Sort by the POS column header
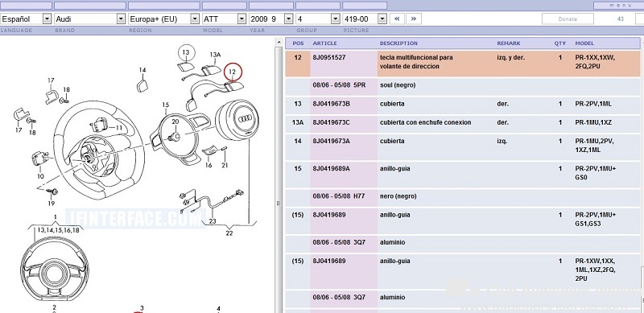Image resolution: width=644 pixels, height=313 pixels. tap(298, 43)
